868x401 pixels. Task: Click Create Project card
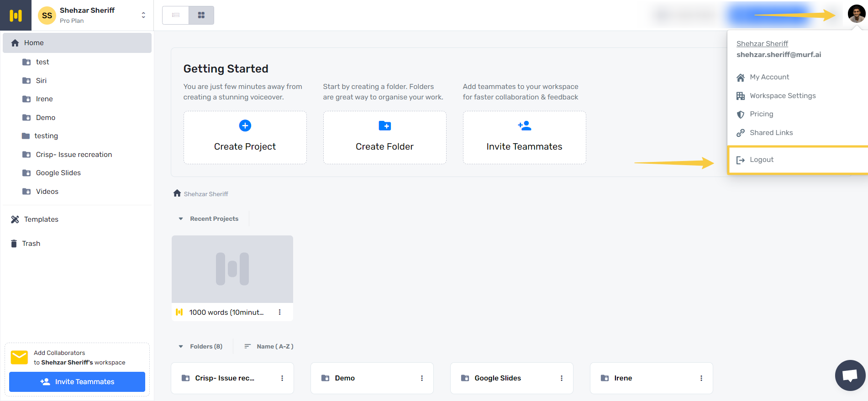[x=245, y=137]
